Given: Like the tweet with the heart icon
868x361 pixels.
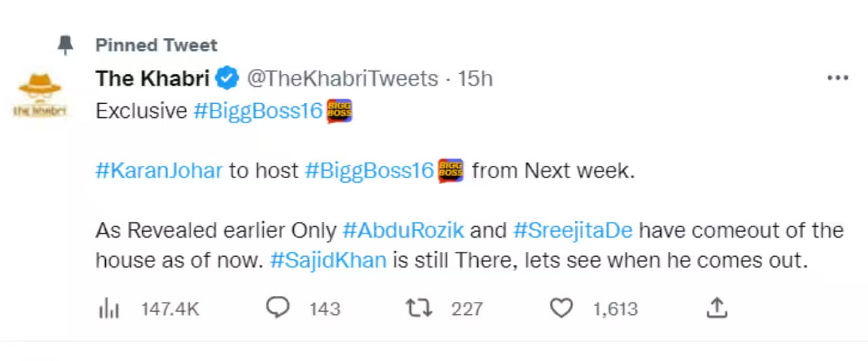Looking at the screenshot, I should (x=561, y=309).
